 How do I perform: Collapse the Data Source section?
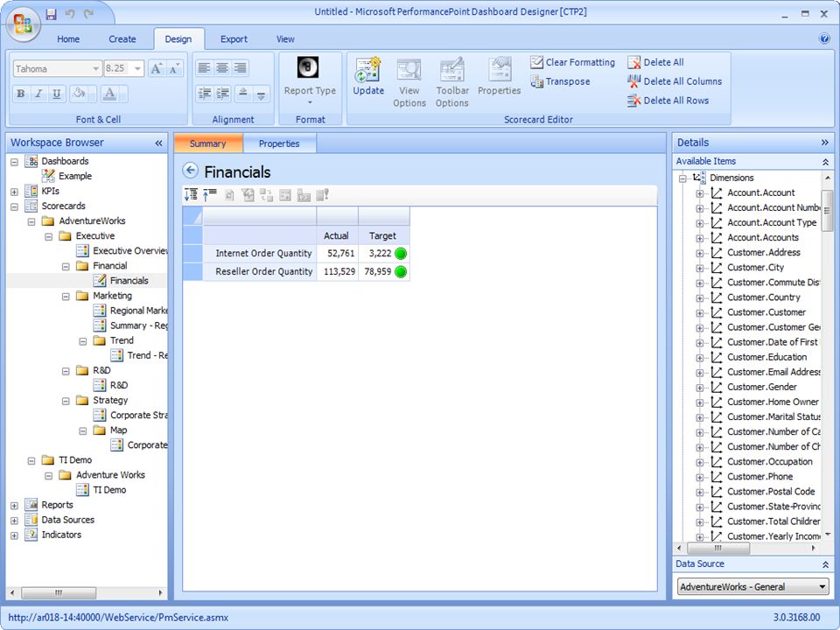pyautogui.click(x=825, y=564)
